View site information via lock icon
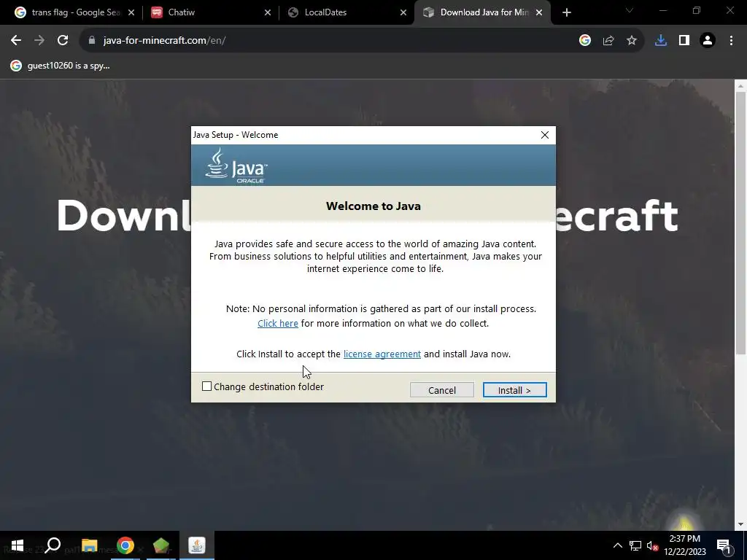 click(x=92, y=41)
